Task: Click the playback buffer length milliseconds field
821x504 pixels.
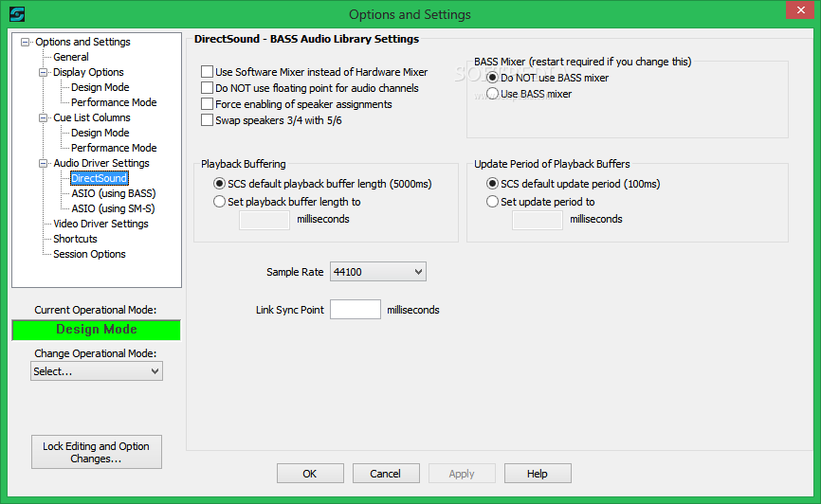Action: (265, 220)
